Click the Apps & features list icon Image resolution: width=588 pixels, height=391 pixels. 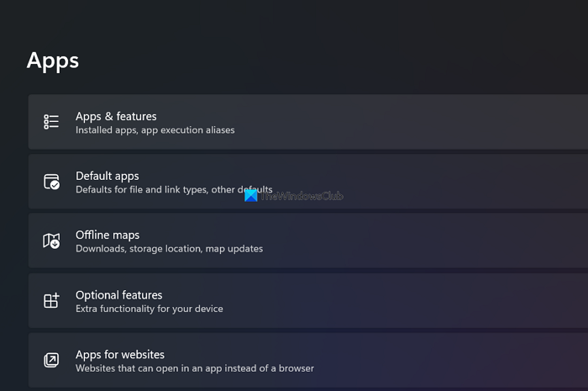(x=51, y=122)
